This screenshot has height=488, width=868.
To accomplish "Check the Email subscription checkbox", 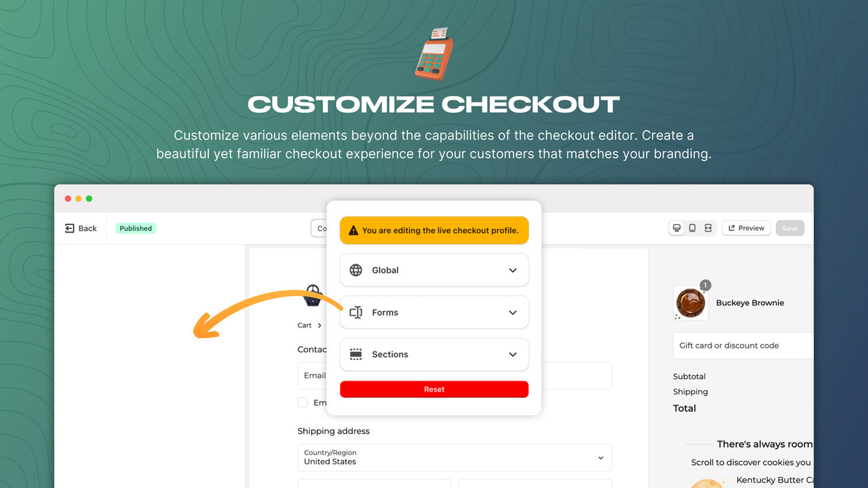I will (302, 402).
